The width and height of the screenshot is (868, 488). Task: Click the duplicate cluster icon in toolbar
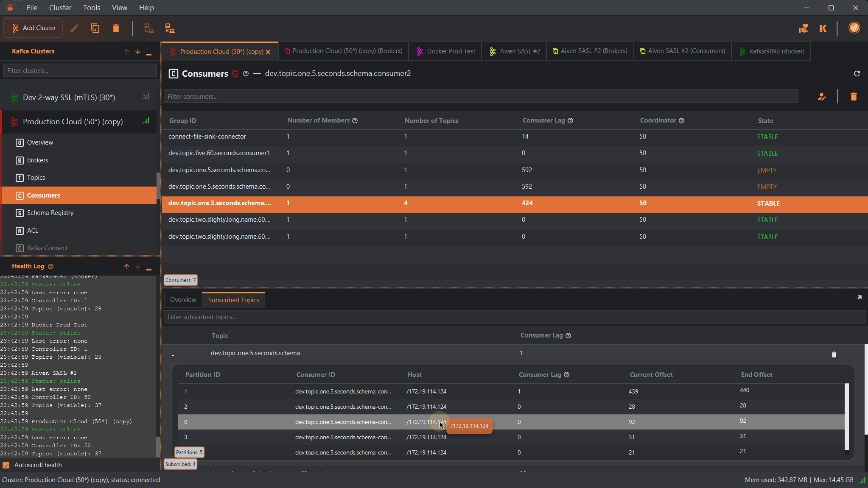click(95, 28)
